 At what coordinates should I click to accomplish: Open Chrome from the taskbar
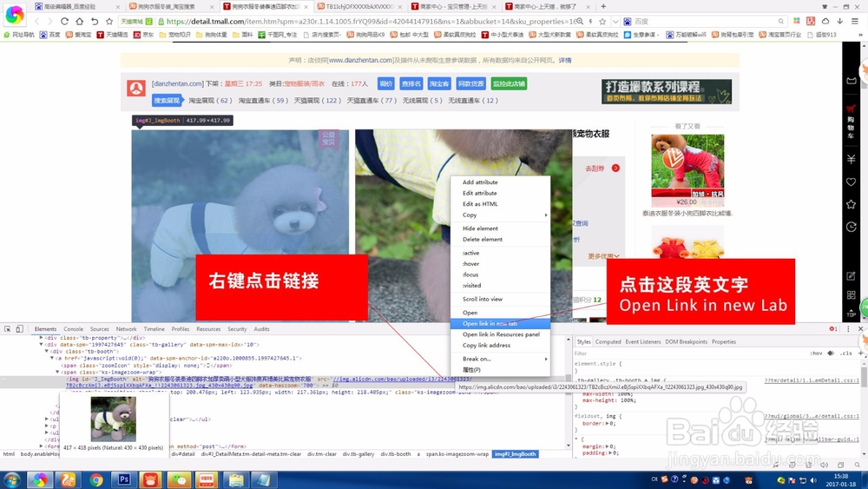tap(95, 479)
